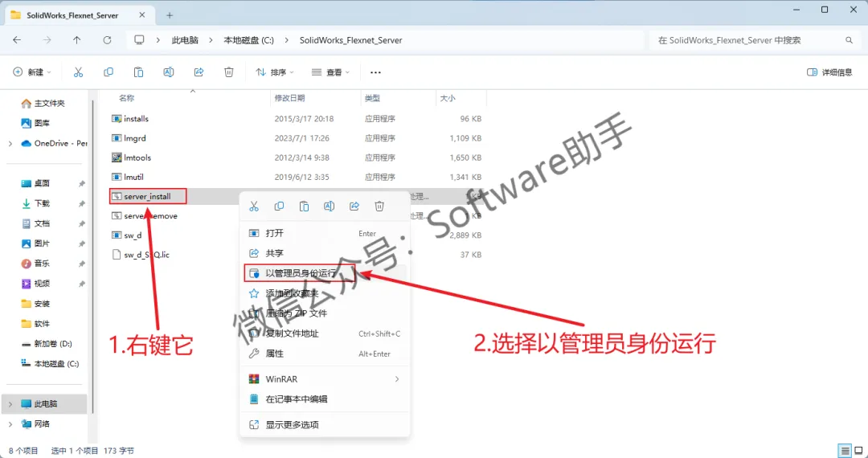Screen dimensions: 868x458
Task: Expand chevron after 本地磁盘 (C:) in path
Action: pos(286,40)
